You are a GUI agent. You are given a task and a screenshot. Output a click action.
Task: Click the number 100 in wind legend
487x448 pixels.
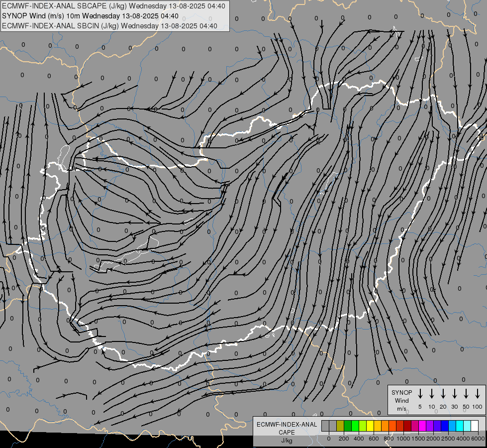click(x=478, y=407)
